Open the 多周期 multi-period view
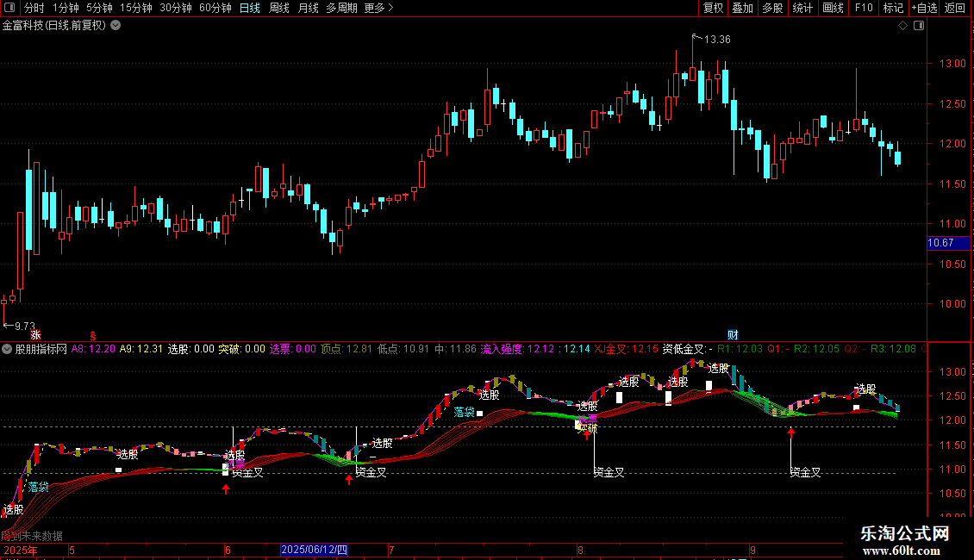 click(x=341, y=8)
